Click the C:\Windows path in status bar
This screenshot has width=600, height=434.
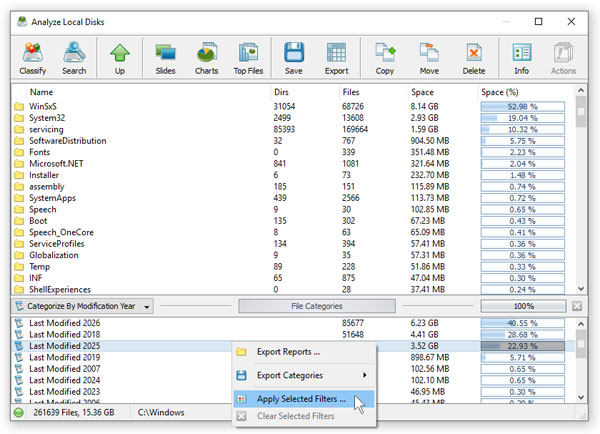161,413
